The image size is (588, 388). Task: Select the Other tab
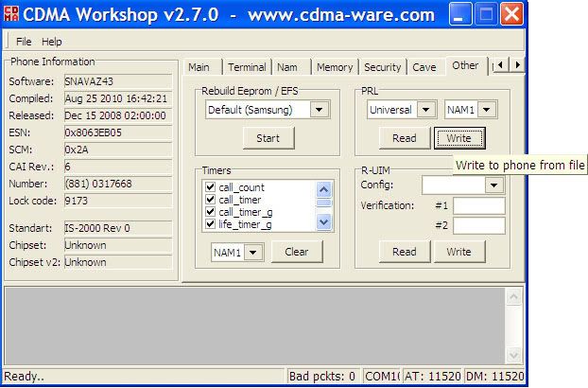tap(465, 65)
